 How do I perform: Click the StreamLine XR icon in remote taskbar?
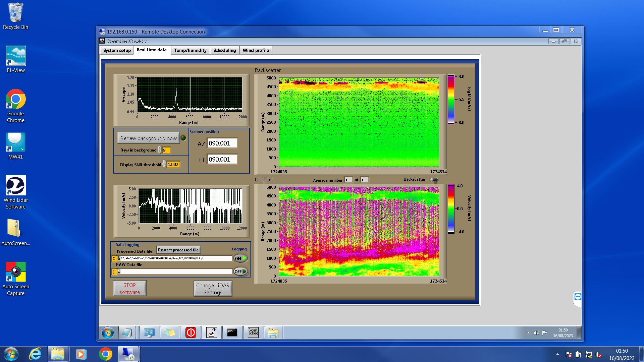tap(211, 333)
